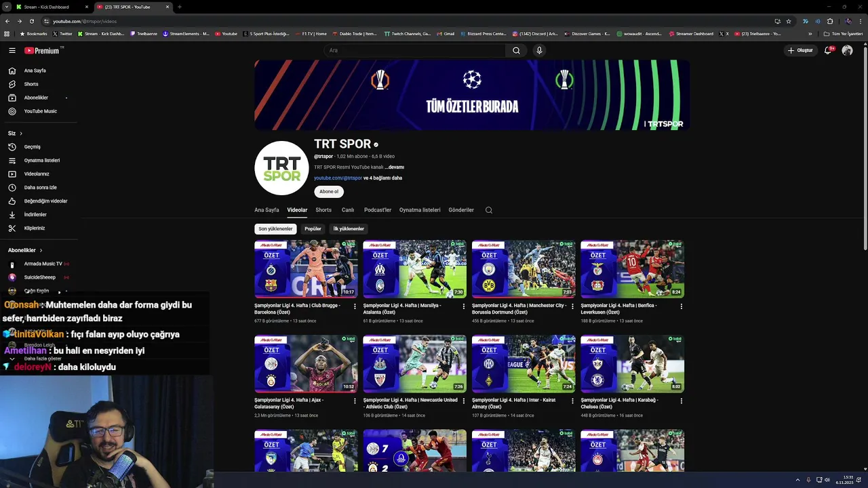This screenshot has height=488, width=868.
Task: Subscribe with the Abone ol button
Action: [329, 192]
